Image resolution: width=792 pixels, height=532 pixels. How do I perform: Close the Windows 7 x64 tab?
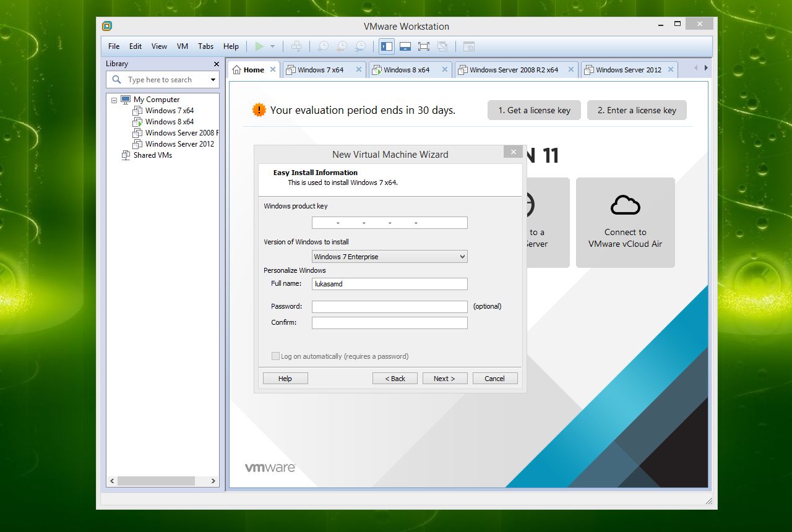(x=359, y=70)
